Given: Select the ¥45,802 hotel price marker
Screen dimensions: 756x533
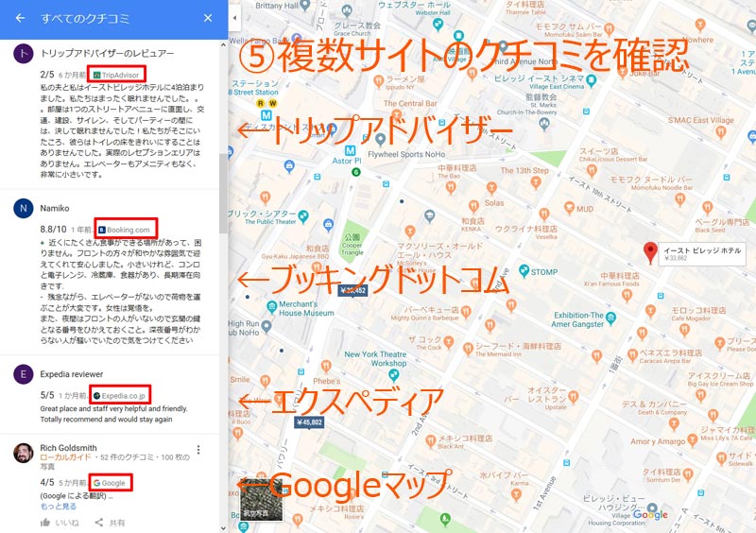Looking at the screenshot, I should point(309,422).
